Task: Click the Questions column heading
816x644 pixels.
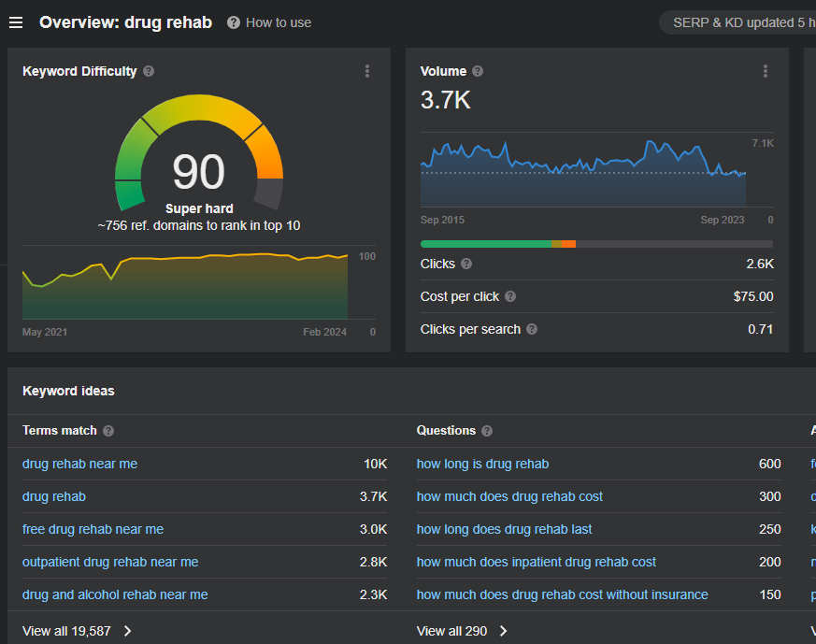Action: tap(446, 431)
